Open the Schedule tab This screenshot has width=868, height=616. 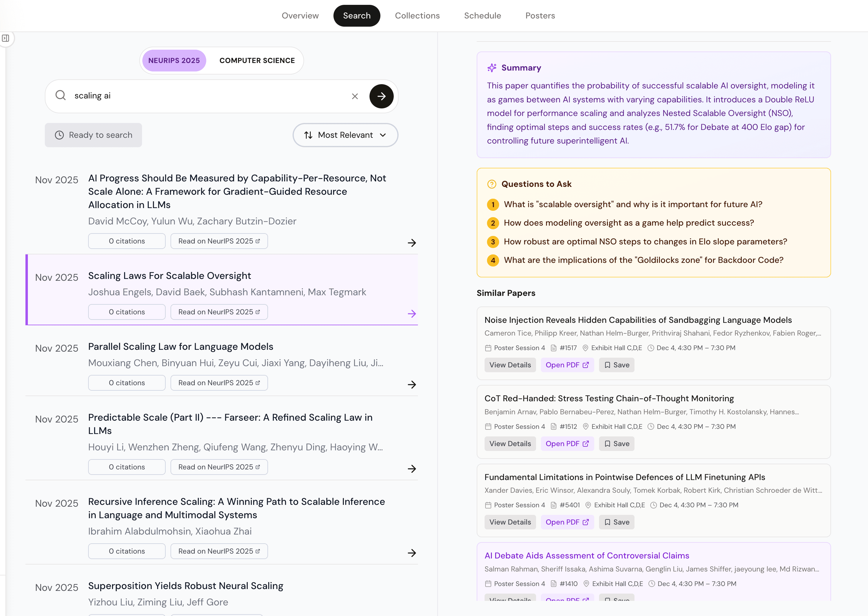482,15
